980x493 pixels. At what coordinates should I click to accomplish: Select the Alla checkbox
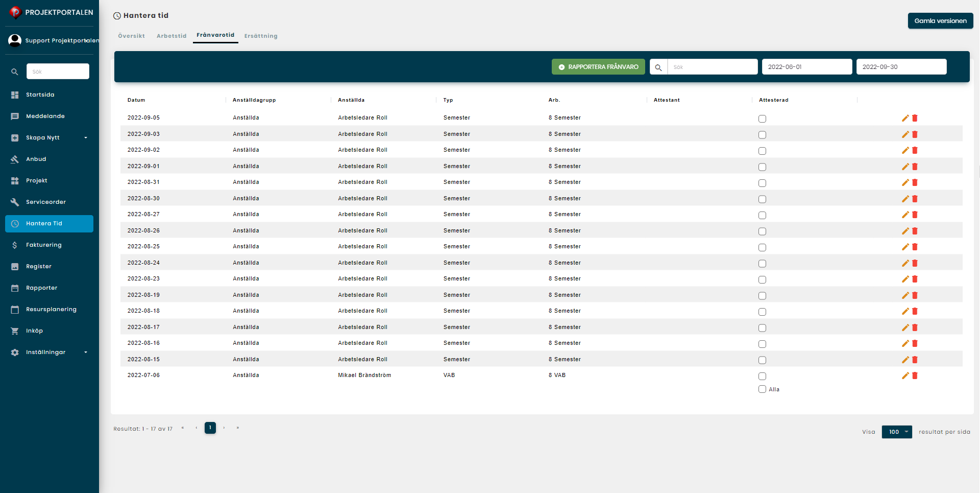click(x=762, y=389)
